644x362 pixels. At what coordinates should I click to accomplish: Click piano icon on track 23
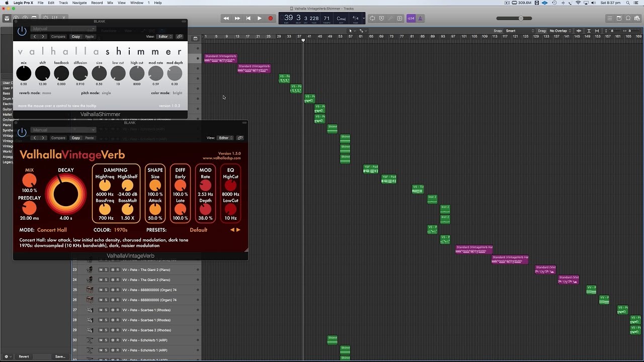click(x=90, y=270)
